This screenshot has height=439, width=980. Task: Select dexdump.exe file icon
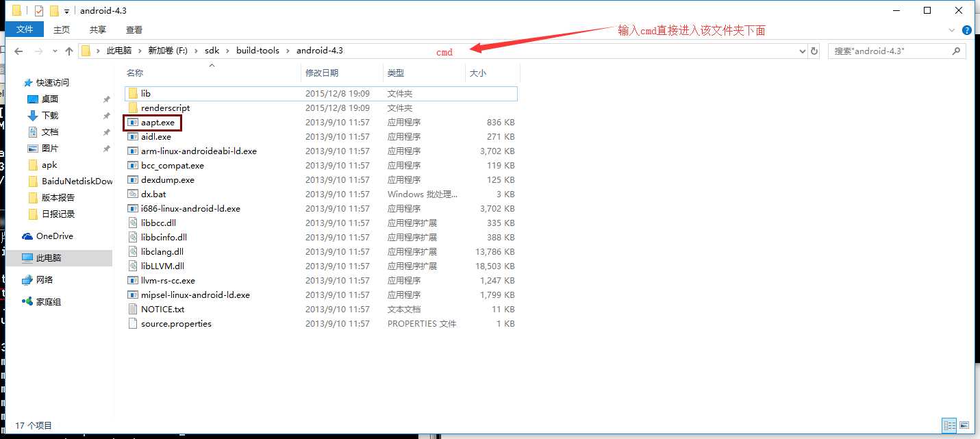[133, 179]
